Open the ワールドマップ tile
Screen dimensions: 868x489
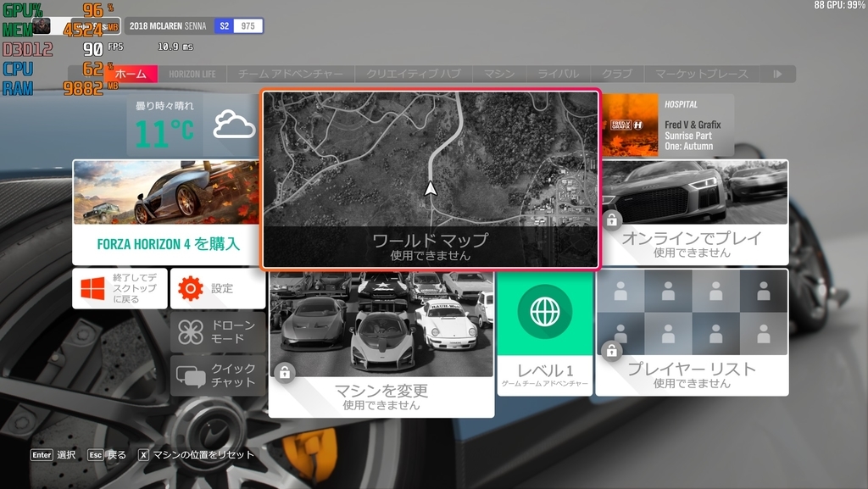(x=430, y=180)
